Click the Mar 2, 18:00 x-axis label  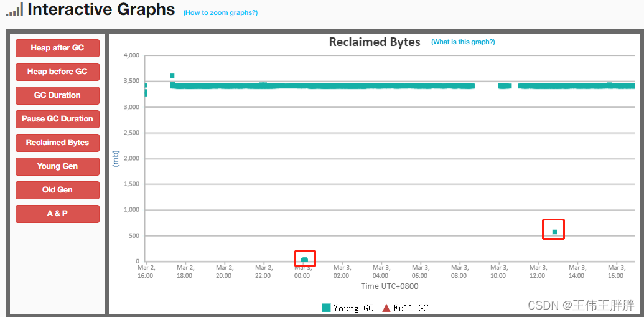pyautogui.click(x=184, y=272)
